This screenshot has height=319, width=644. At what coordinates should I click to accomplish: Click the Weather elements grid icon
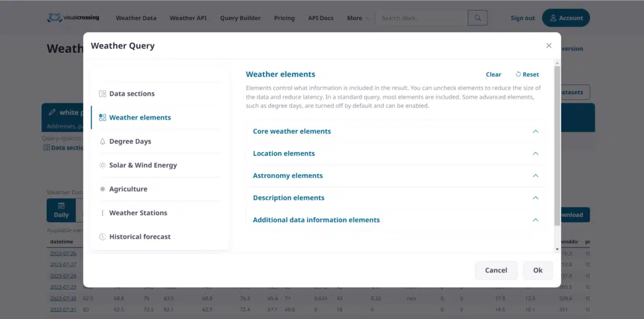(x=103, y=118)
